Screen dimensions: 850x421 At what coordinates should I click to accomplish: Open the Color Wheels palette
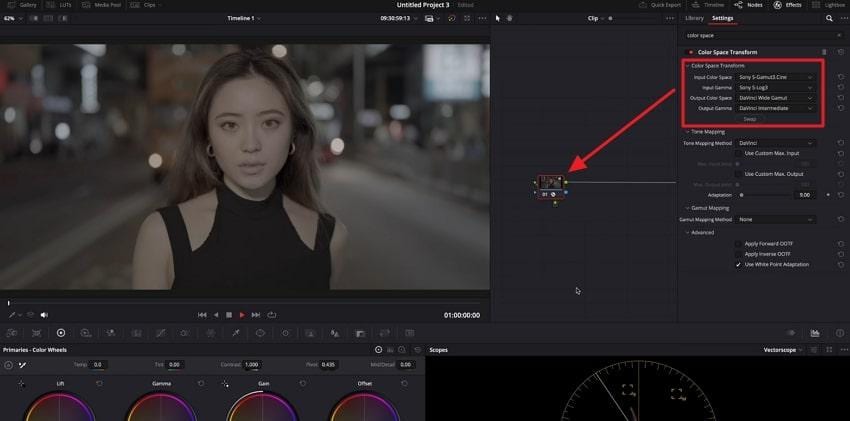click(x=61, y=333)
